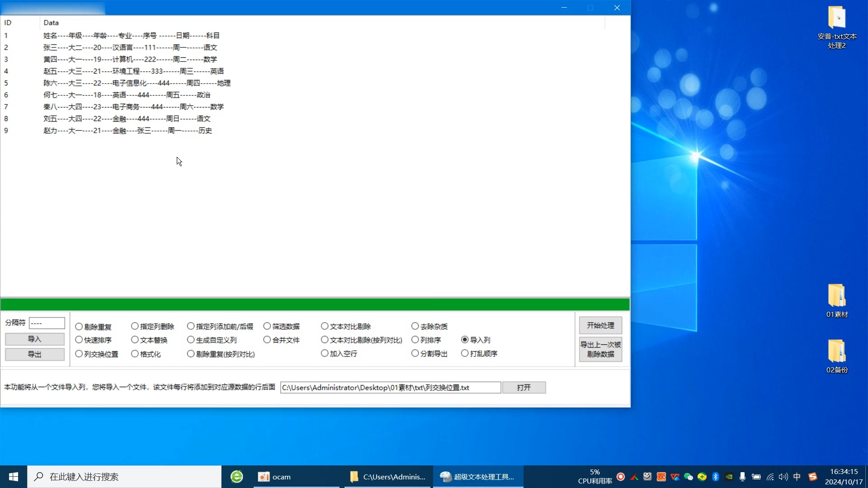Screen dimensions: 868x488
Task: Select the 快速排序 (Quick Sort) icon
Action: tap(78, 340)
